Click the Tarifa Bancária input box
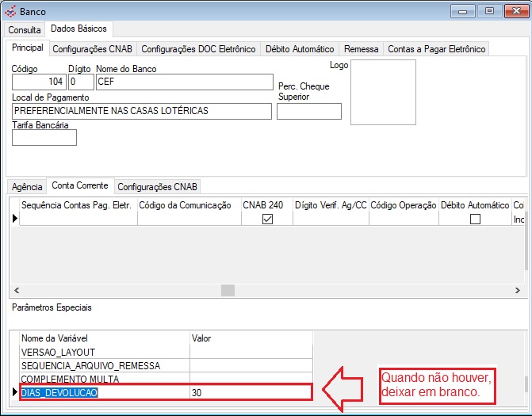The image size is (532, 416). (x=44, y=138)
